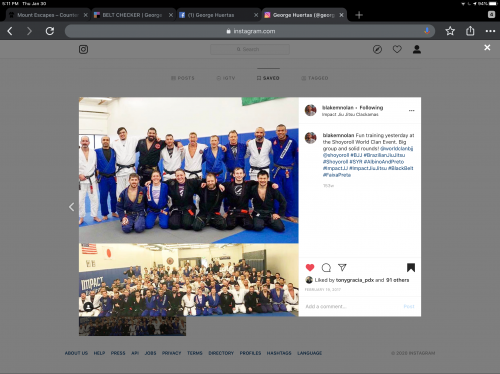This screenshot has width=500, height=374.
Task: Close the post overlay with X
Action: coord(487,48)
